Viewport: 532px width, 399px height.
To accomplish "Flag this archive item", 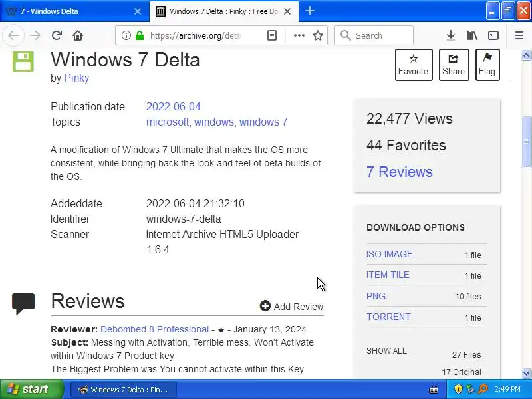I will [x=487, y=65].
